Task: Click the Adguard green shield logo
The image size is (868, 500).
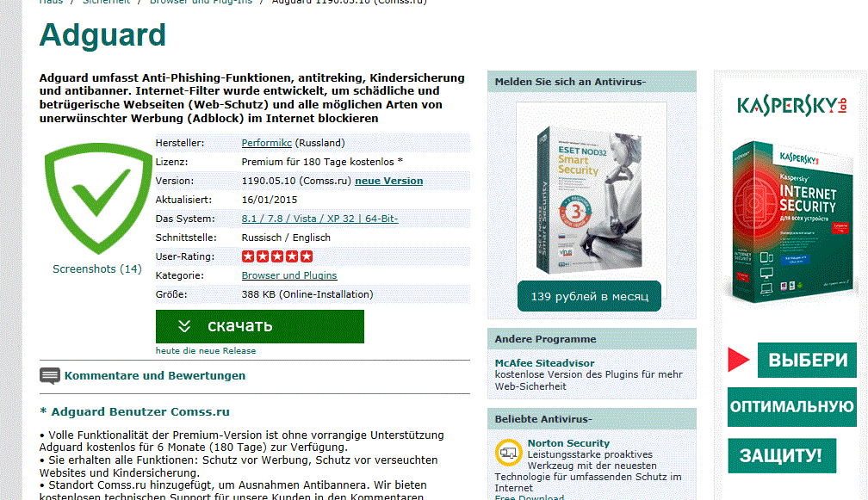Action: 98,198
